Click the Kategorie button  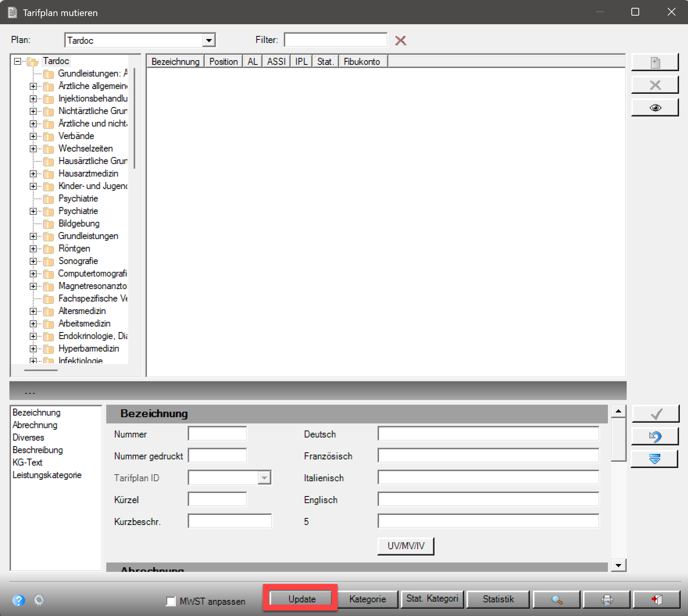click(x=367, y=599)
